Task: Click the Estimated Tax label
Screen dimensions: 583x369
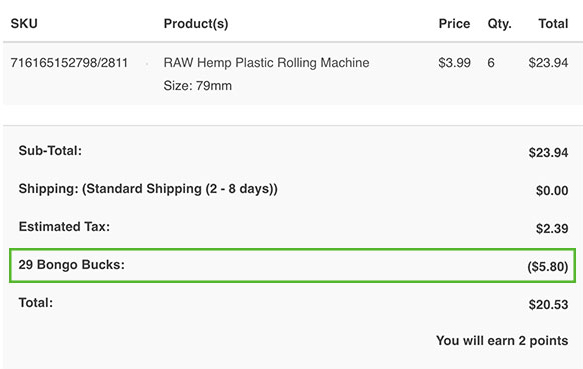Action: (x=64, y=227)
